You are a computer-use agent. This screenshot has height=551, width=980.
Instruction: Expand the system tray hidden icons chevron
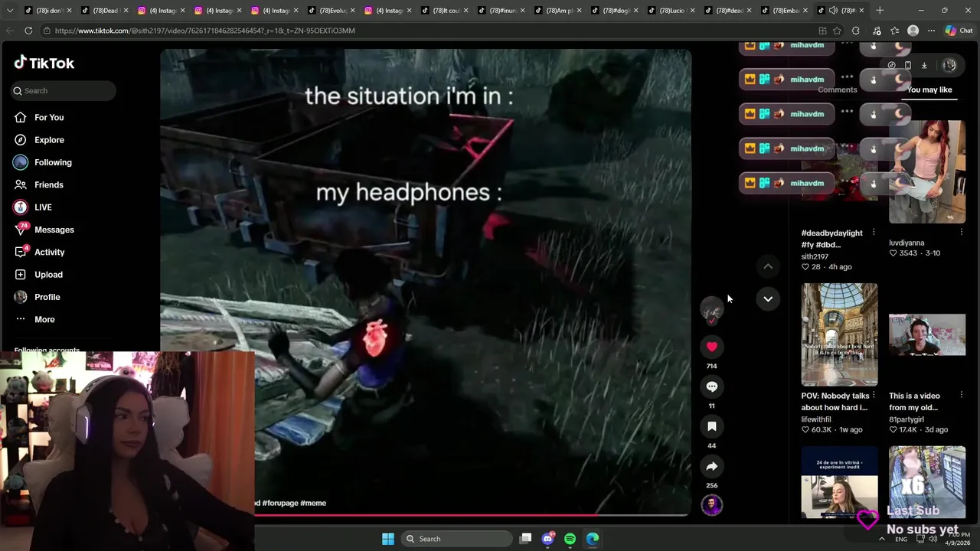[881, 539]
